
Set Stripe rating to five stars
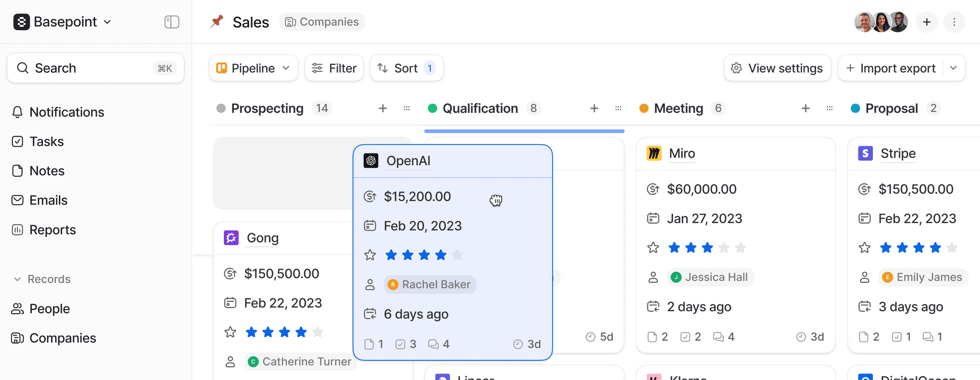pyautogui.click(x=952, y=248)
